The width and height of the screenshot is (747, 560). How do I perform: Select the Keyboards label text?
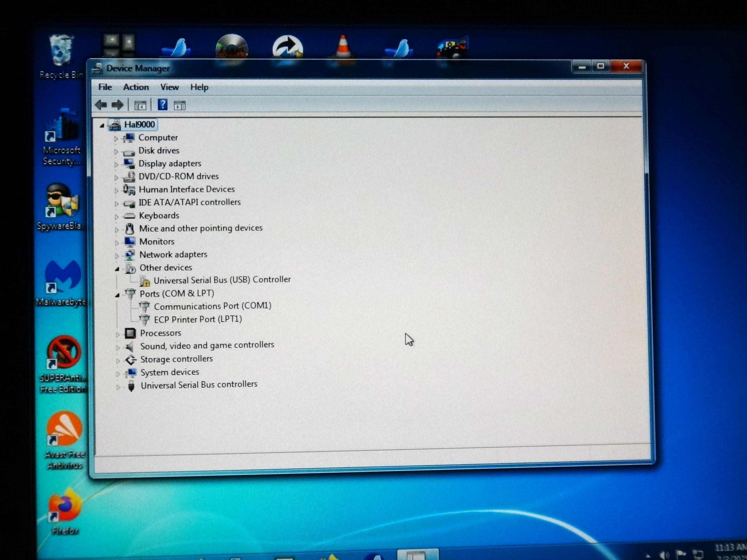click(x=159, y=215)
